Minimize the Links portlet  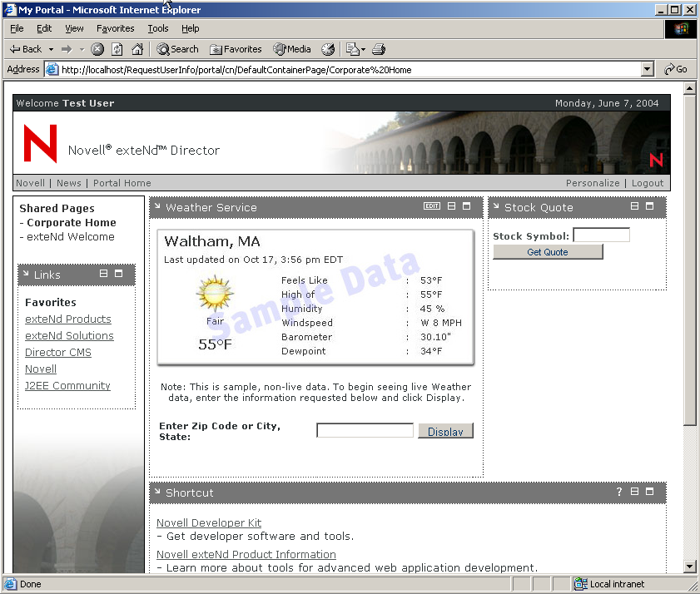(x=103, y=273)
